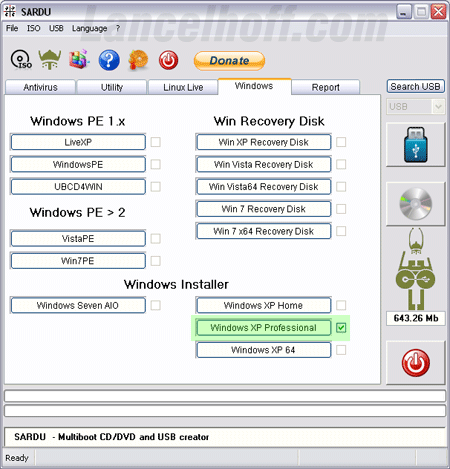The image size is (450, 469).
Task: Click the upper progress bar
Action: tap(225, 396)
